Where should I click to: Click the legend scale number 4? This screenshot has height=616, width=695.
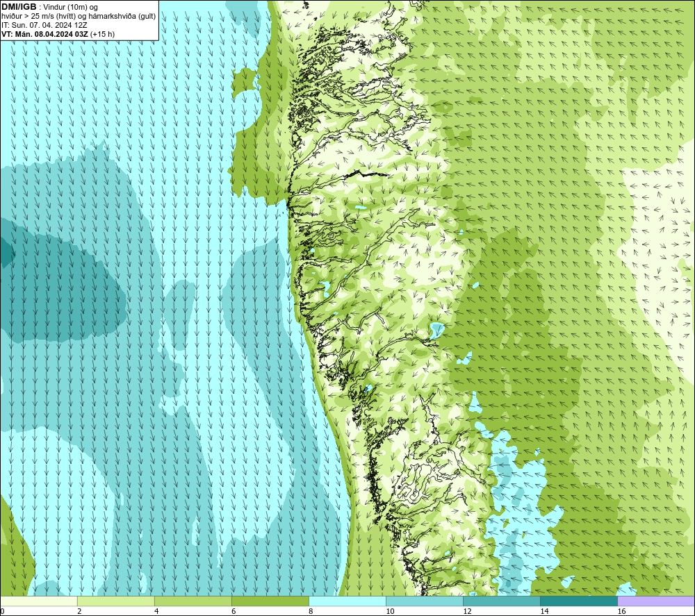coord(156,612)
